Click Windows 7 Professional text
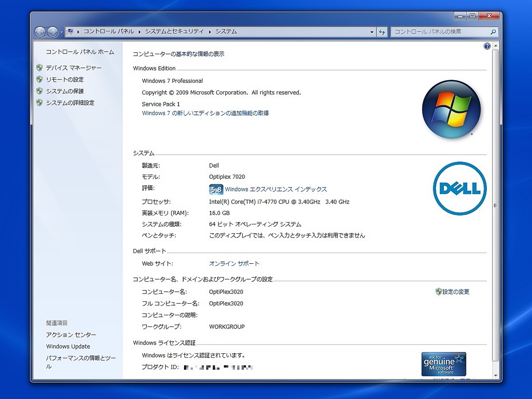Image resolution: width=532 pixels, height=399 pixels. click(172, 81)
